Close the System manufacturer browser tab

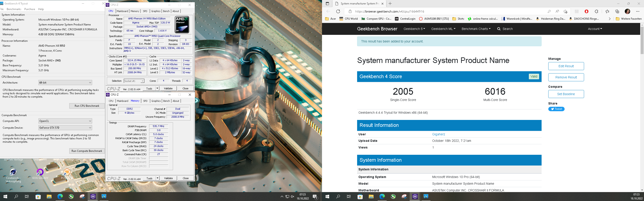click(x=382, y=4)
